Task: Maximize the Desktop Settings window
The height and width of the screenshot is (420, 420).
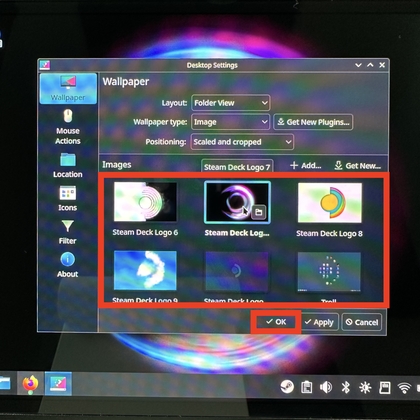Action: [370, 65]
